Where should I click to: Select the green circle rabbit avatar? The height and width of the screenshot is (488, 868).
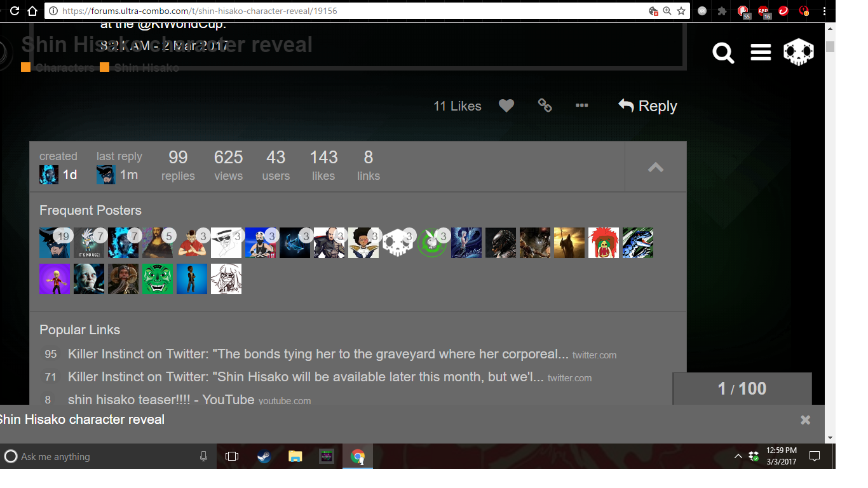pos(432,243)
